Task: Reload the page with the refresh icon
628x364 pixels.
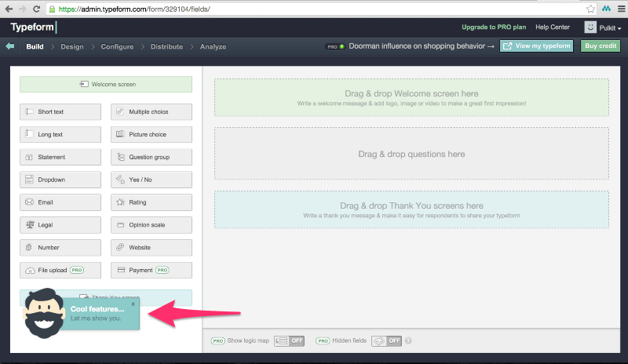Action: click(x=36, y=9)
